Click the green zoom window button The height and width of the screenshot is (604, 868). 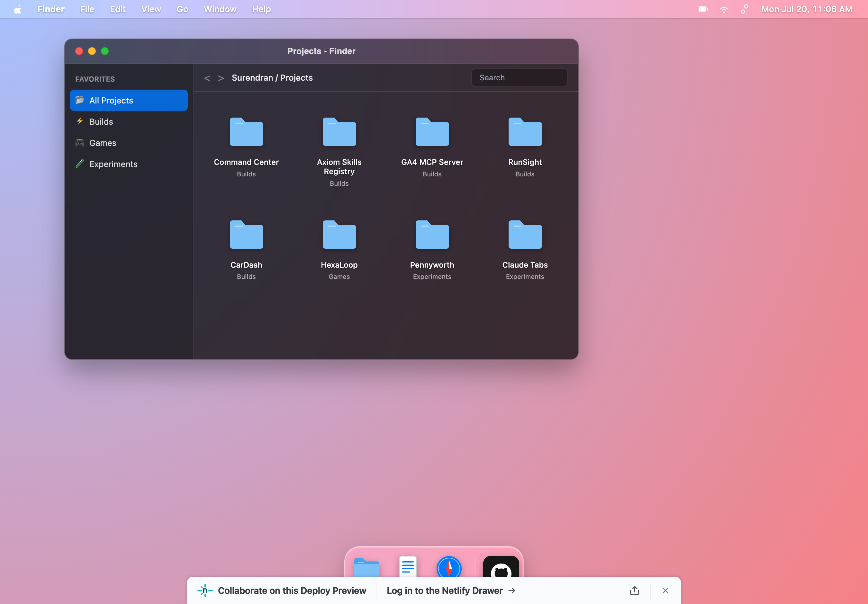point(105,51)
